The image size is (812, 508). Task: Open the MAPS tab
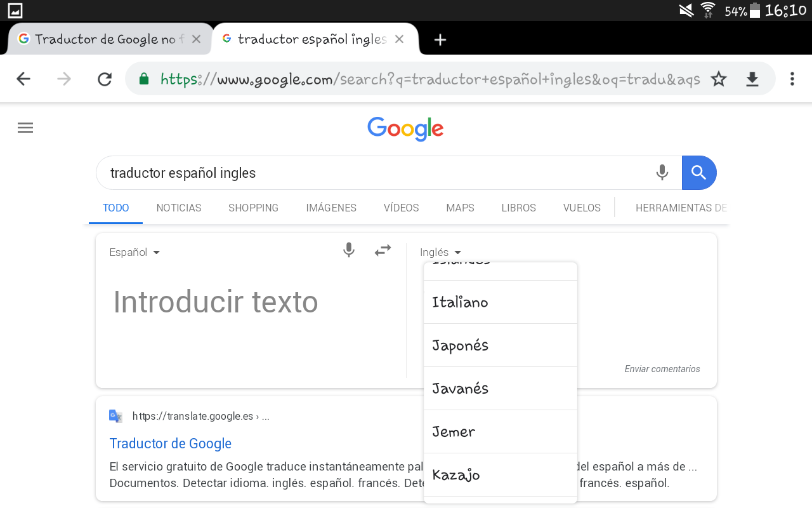(460, 208)
